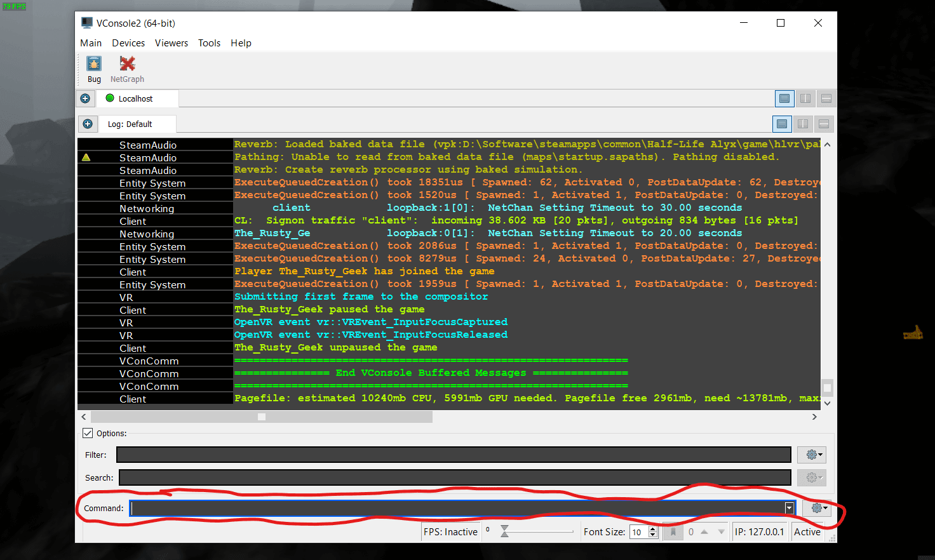Click the Bug report toolbar icon

click(94, 69)
